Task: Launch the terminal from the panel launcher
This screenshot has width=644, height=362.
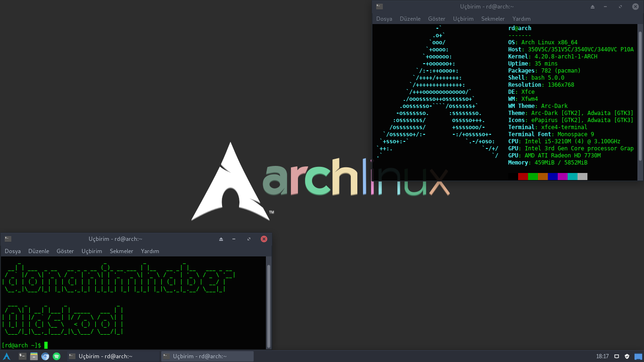Action: coord(23,356)
